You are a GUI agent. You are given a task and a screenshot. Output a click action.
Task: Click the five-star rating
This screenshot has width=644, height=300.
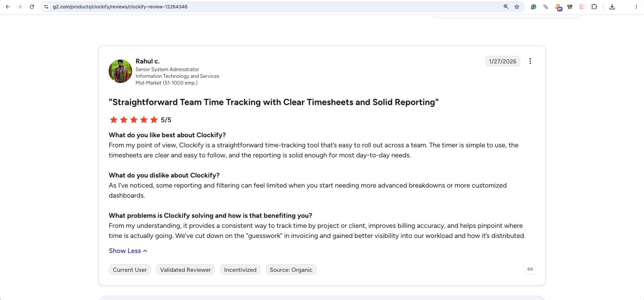click(x=133, y=120)
